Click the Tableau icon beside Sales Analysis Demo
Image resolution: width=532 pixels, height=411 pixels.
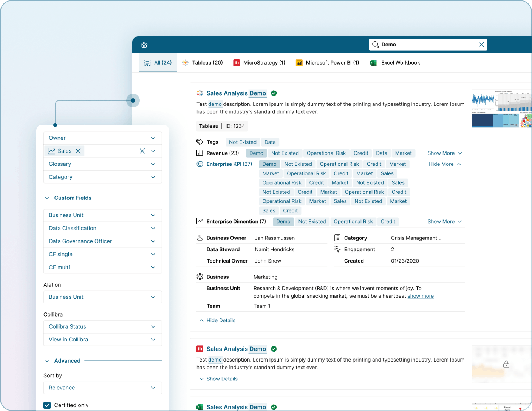click(199, 93)
